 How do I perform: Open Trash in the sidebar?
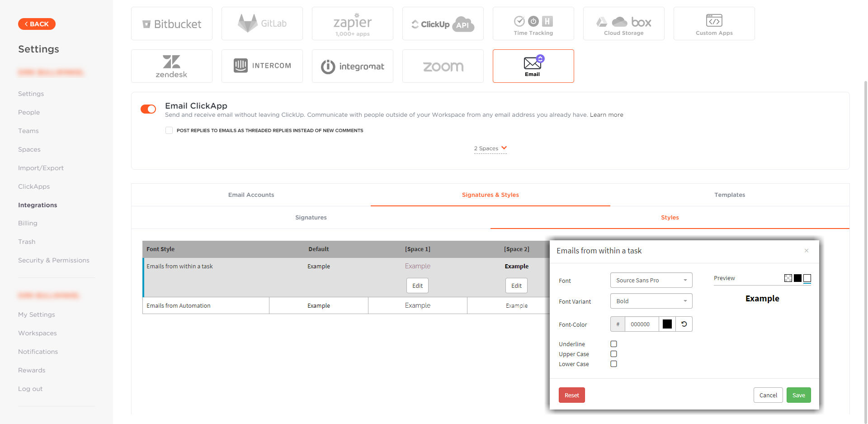click(x=27, y=242)
